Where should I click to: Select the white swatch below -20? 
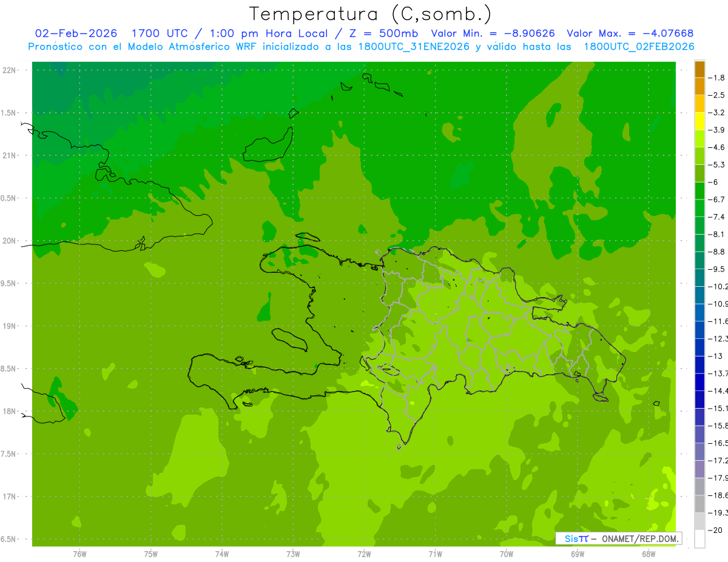coord(699,538)
